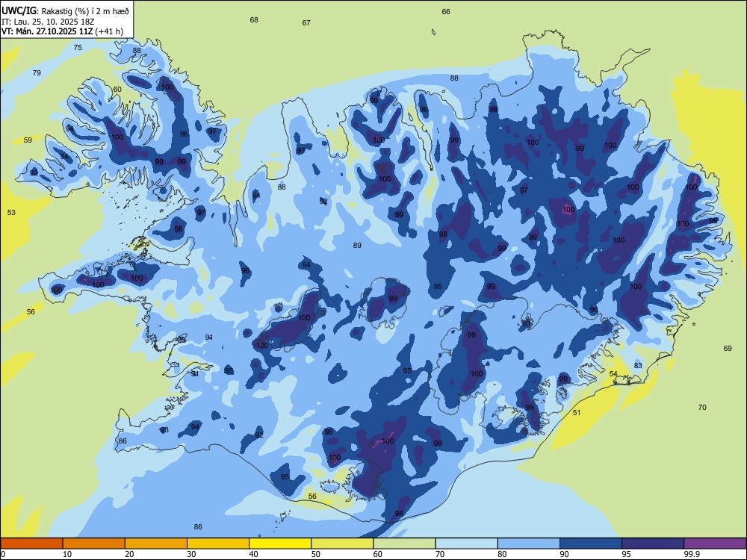The width and height of the screenshot is (747, 560).
Task: Click the navy 95–99.9 legend swatch
Action: coord(653,544)
